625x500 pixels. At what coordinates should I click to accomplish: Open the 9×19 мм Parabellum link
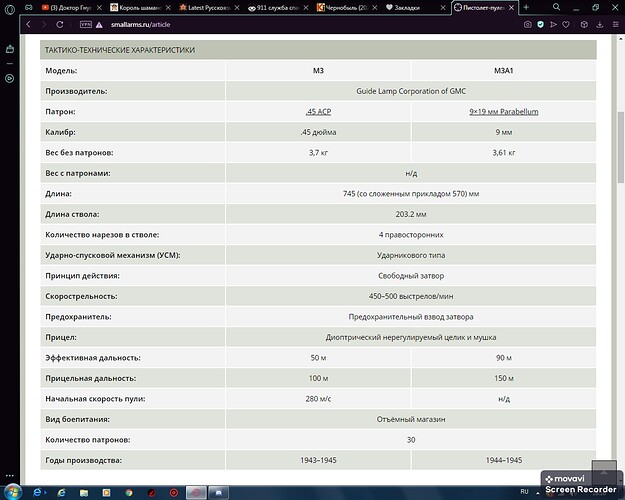pos(504,112)
